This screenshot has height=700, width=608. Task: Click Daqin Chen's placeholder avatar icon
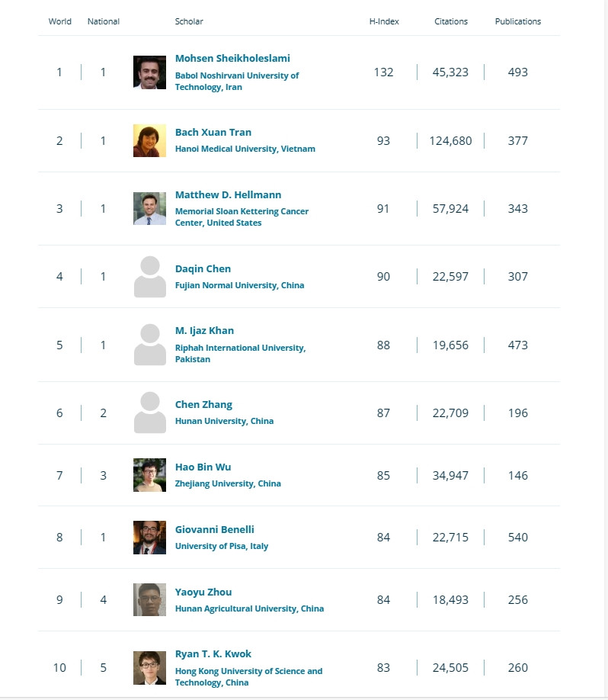(x=149, y=277)
